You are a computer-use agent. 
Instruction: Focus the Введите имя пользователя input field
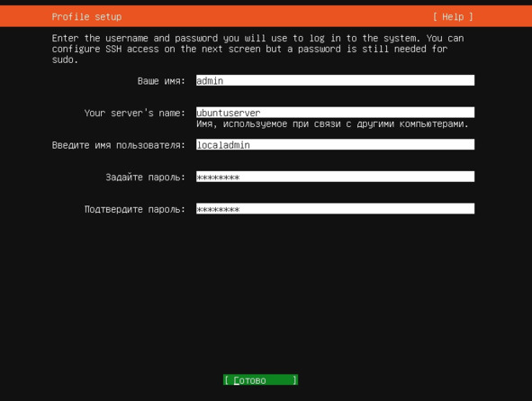(335, 145)
